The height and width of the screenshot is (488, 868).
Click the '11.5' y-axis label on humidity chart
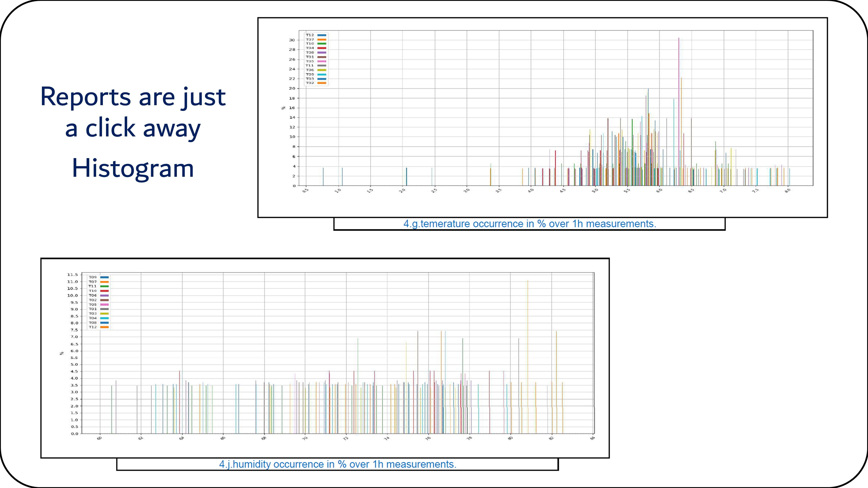(x=72, y=275)
